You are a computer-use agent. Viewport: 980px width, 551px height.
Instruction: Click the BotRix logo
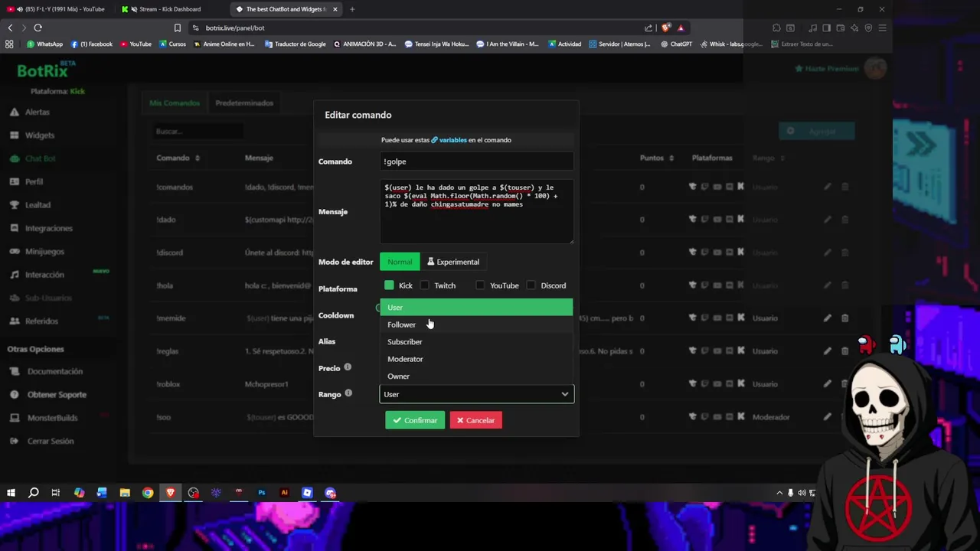tap(47, 70)
